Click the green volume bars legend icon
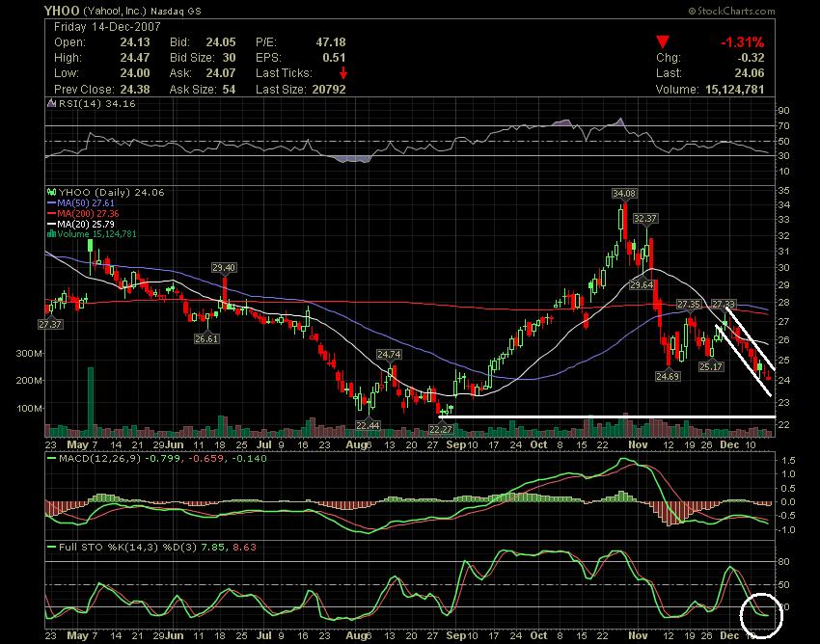This screenshot has width=820, height=644. point(51,234)
